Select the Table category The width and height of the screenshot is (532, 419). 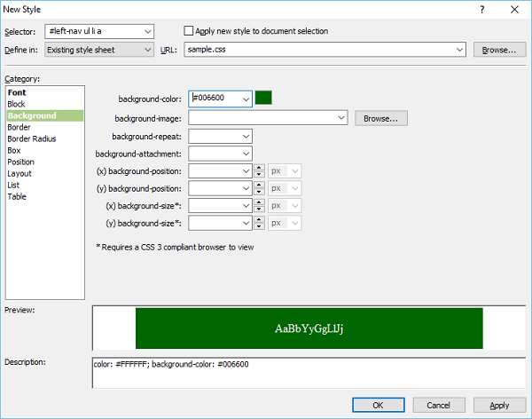[17, 196]
